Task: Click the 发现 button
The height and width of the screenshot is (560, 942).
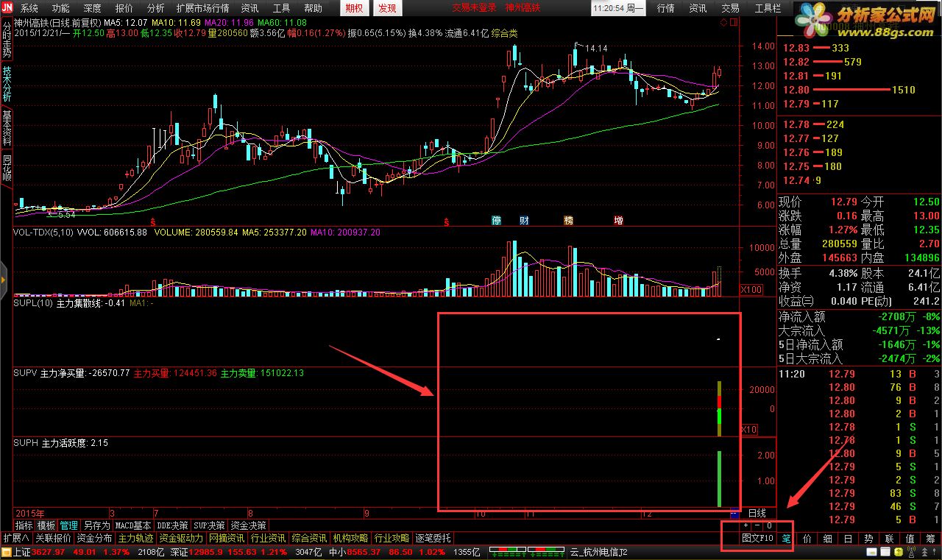Action: pos(386,8)
